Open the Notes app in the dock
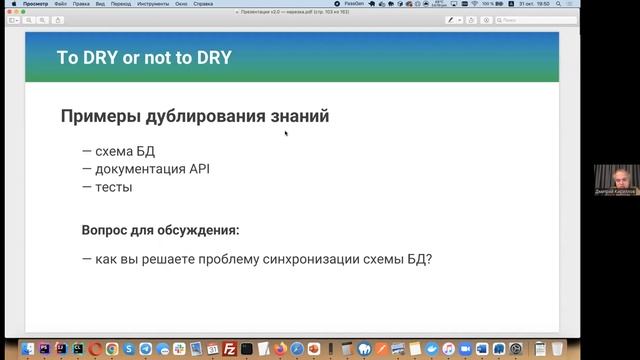Image resolution: width=640 pixels, height=360 pixels. (415, 349)
